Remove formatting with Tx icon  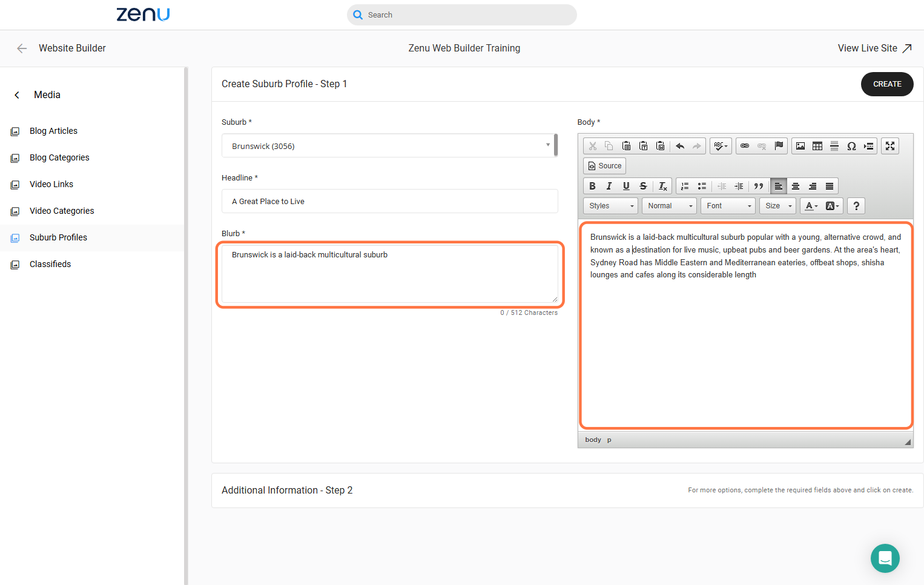coord(662,186)
